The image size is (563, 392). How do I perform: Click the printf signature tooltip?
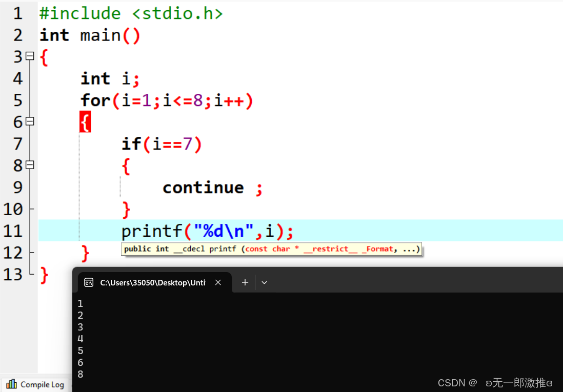(271, 249)
